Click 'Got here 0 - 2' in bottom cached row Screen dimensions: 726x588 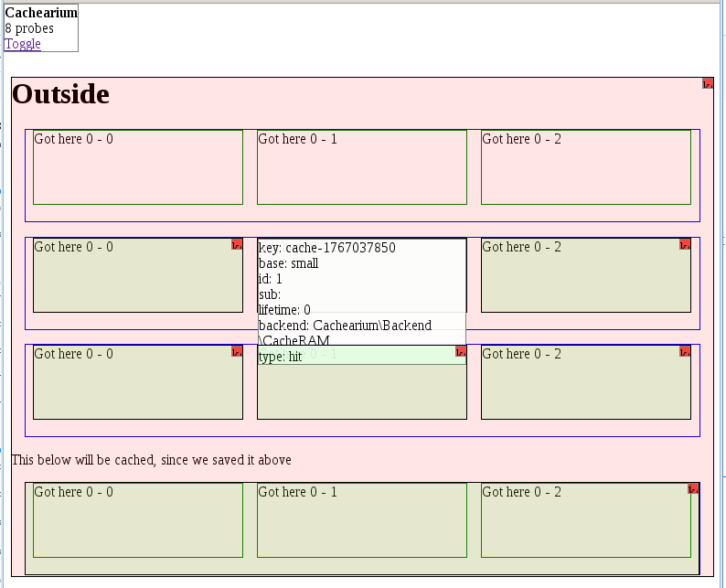tap(521, 492)
